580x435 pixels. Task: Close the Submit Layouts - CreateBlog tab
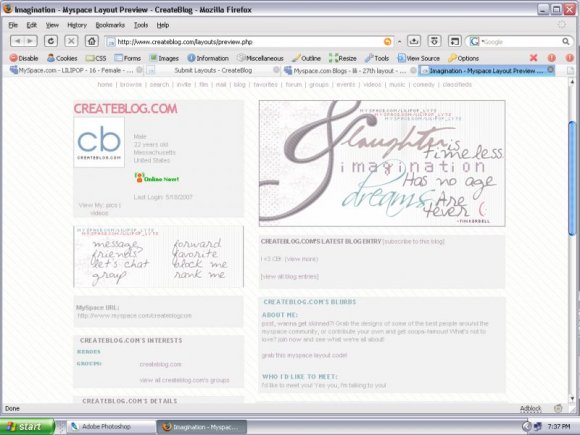(276, 70)
